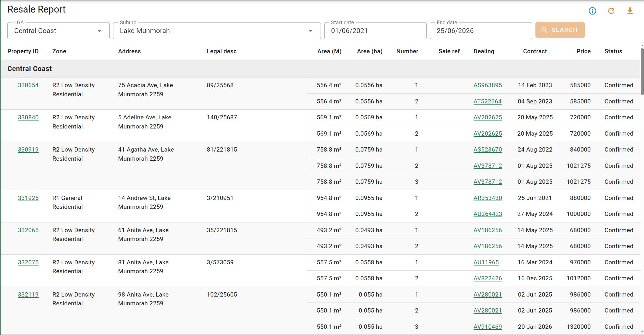Click the table vertical scrollbar thumb

pyautogui.click(x=642, y=72)
